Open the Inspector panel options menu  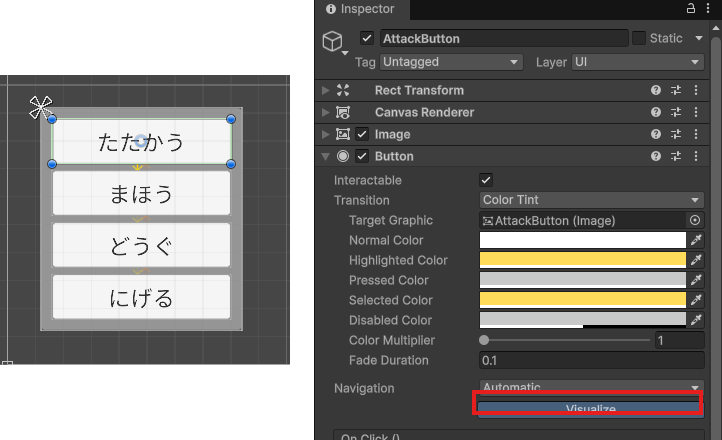[708, 8]
